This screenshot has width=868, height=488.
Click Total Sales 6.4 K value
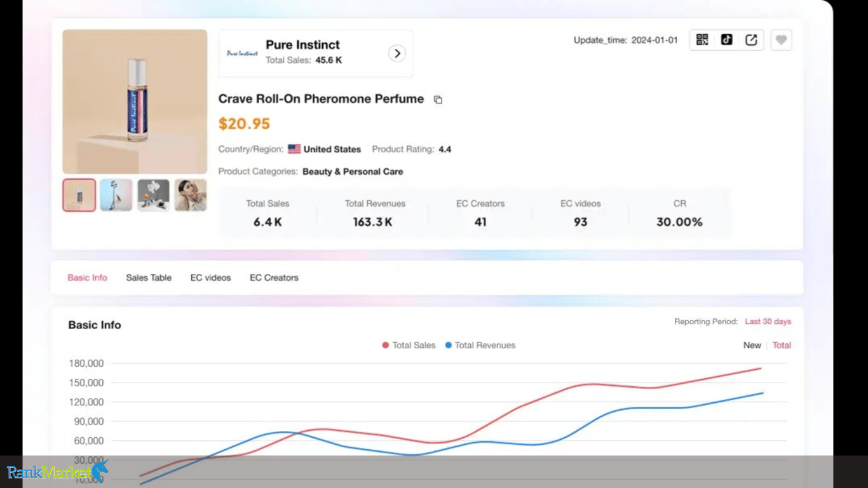point(268,222)
